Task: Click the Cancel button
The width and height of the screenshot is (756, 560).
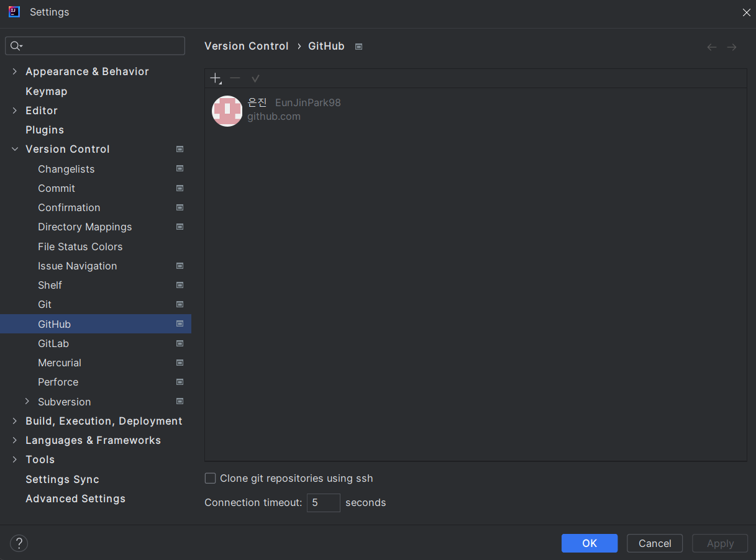Action: 655,543
